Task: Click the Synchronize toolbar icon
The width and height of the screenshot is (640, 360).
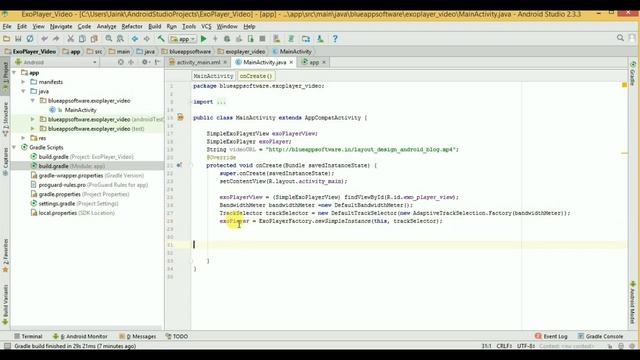Action: click(30, 39)
